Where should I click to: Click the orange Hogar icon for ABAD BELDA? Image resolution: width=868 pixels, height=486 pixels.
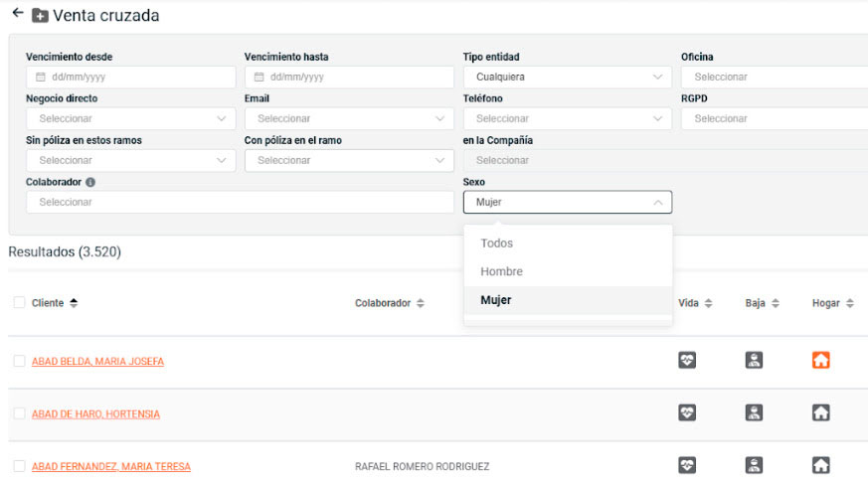(x=820, y=361)
